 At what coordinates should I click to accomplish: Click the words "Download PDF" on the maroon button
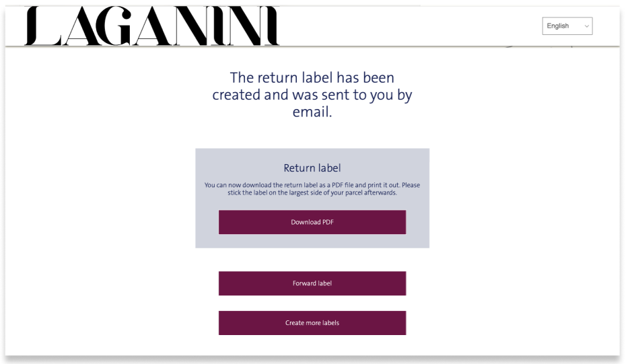click(312, 222)
